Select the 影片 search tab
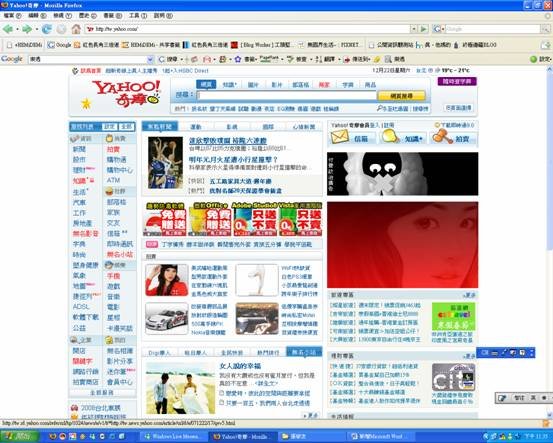The height and width of the screenshot is (443, 553). click(x=277, y=85)
